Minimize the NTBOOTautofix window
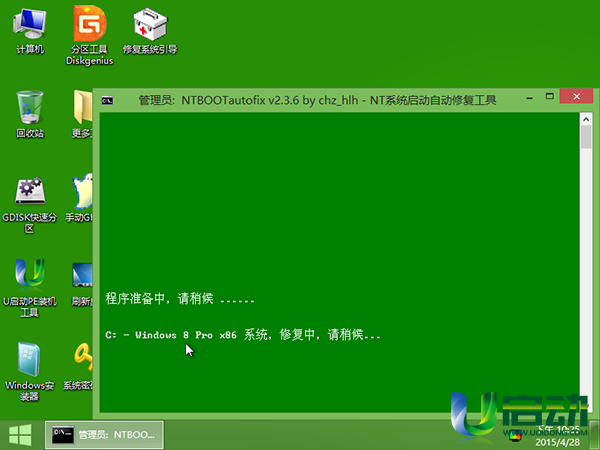 530,97
